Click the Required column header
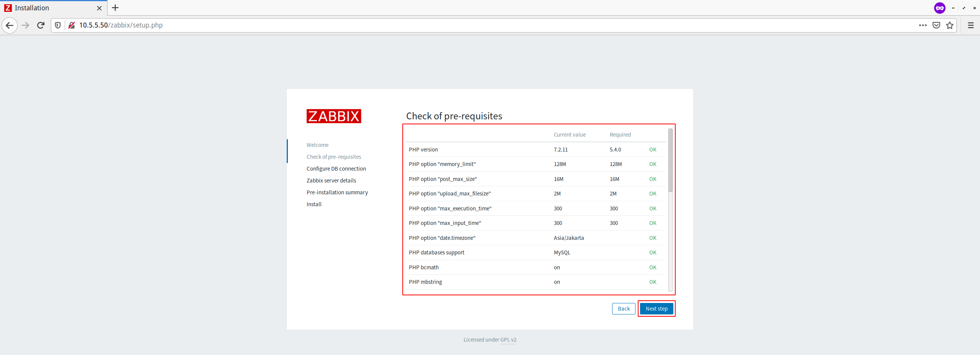 click(620, 135)
